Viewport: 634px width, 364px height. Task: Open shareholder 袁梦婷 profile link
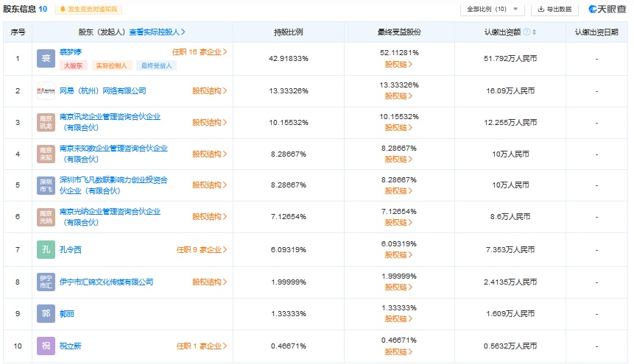(x=71, y=52)
